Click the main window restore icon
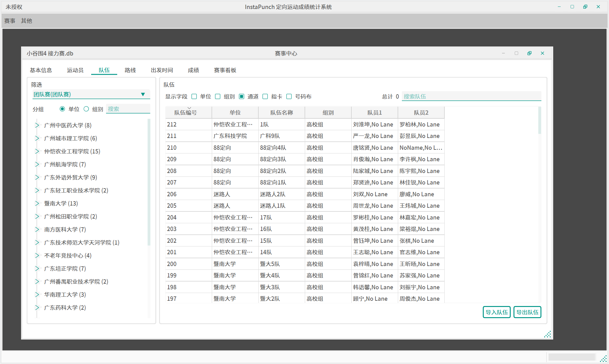 585,7
